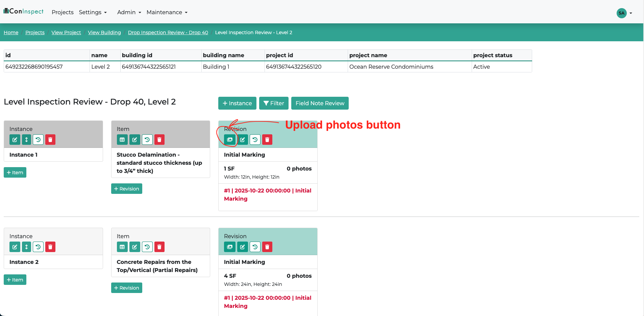This screenshot has height=316, width=644.
Task: Delete the Concrete Repairs item via trash icon
Action: (159, 247)
